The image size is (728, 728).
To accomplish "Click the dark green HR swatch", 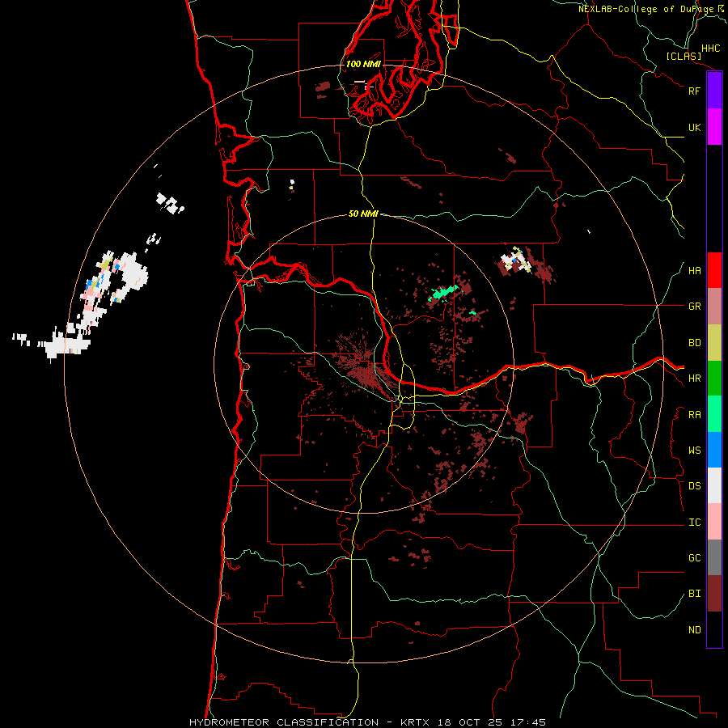I will coord(714,378).
